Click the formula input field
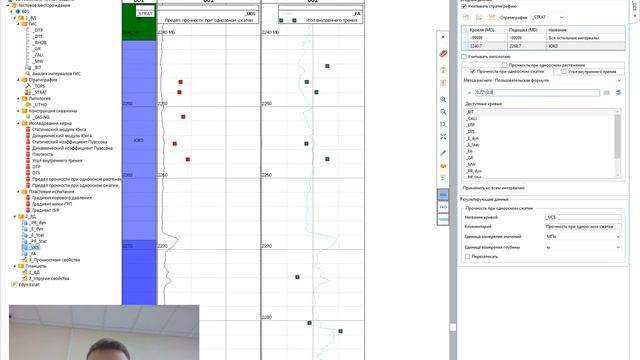 click(x=537, y=93)
